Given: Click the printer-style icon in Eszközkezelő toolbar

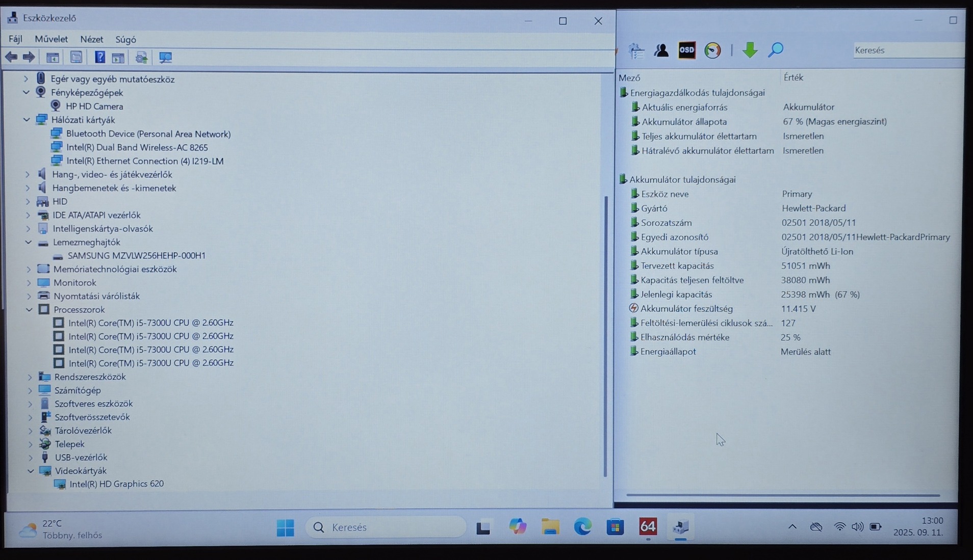Looking at the screenshot, I should [x=141, y=58].
